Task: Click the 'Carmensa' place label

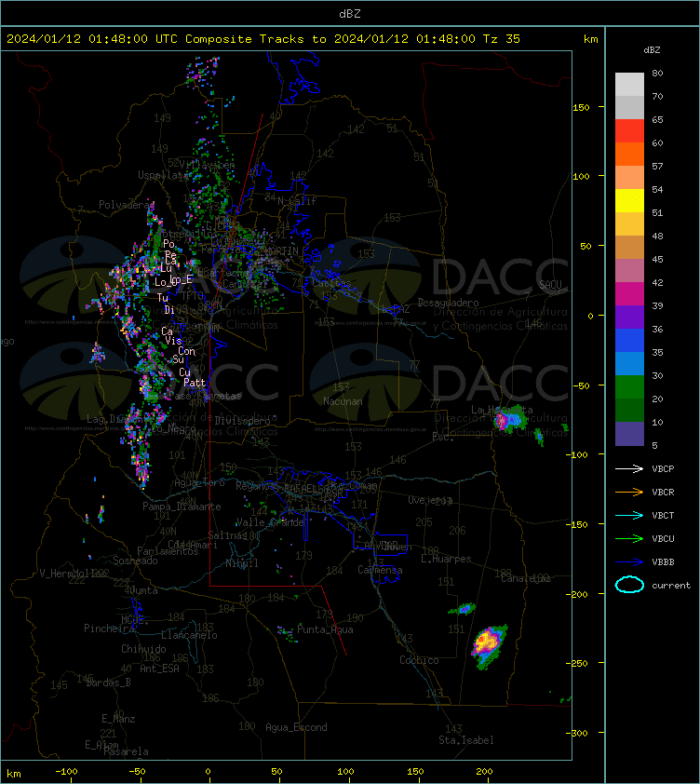Action: point(380,570)
